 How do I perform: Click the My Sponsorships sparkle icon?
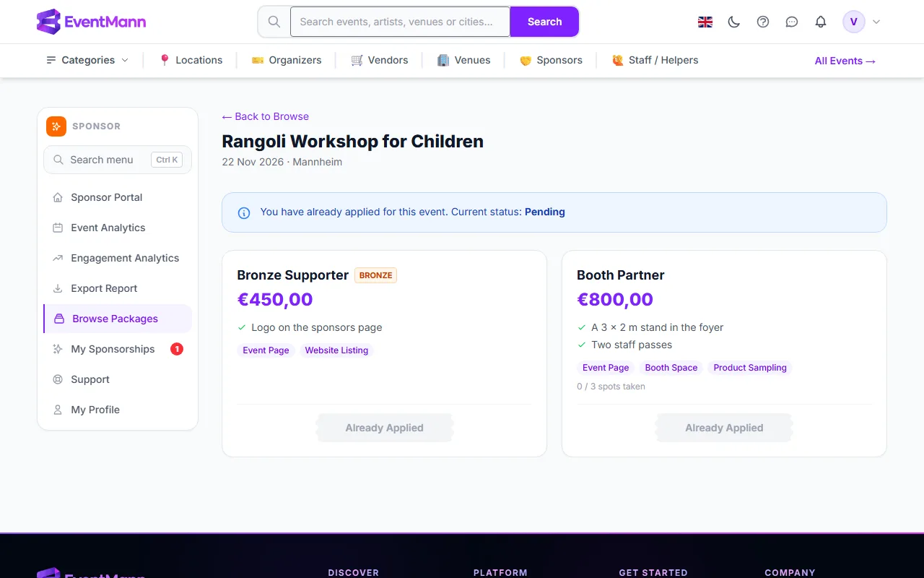click(58, 349)
